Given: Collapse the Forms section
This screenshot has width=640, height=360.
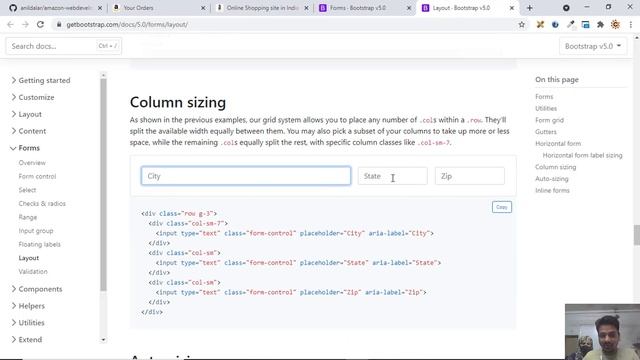Looking at the screenshot, I should click(x=25, y=148).
